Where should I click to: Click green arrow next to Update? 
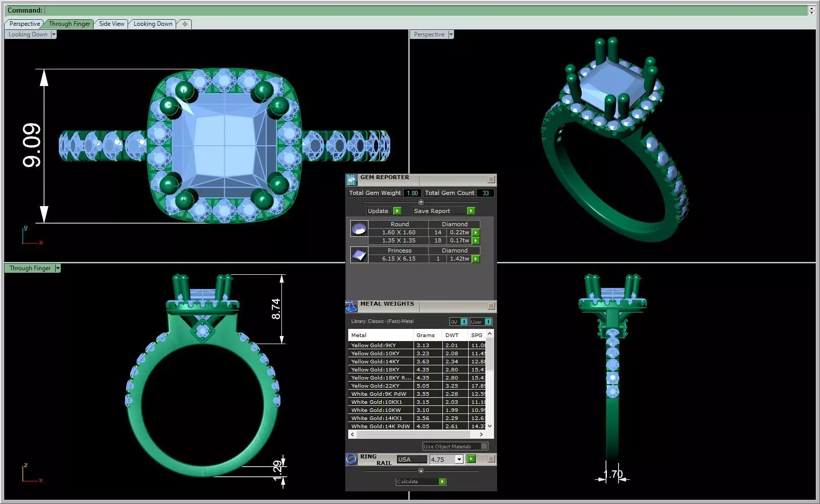tap(397, 211)
